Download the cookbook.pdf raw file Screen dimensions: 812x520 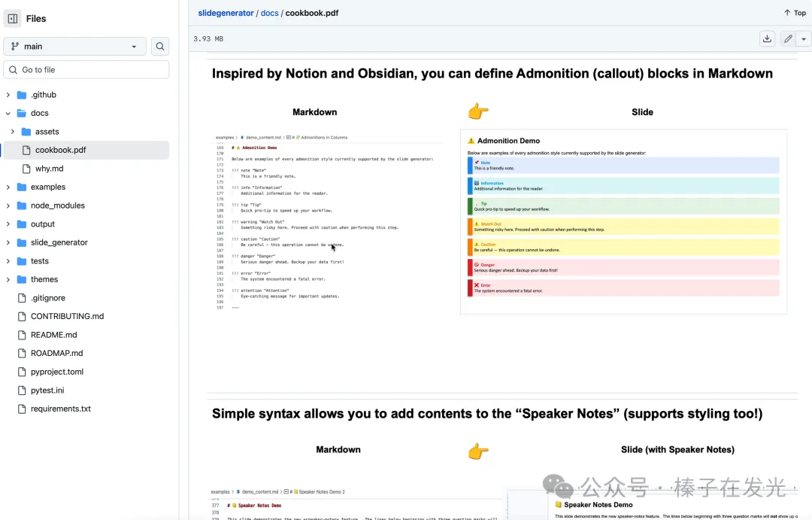point(767,39)
